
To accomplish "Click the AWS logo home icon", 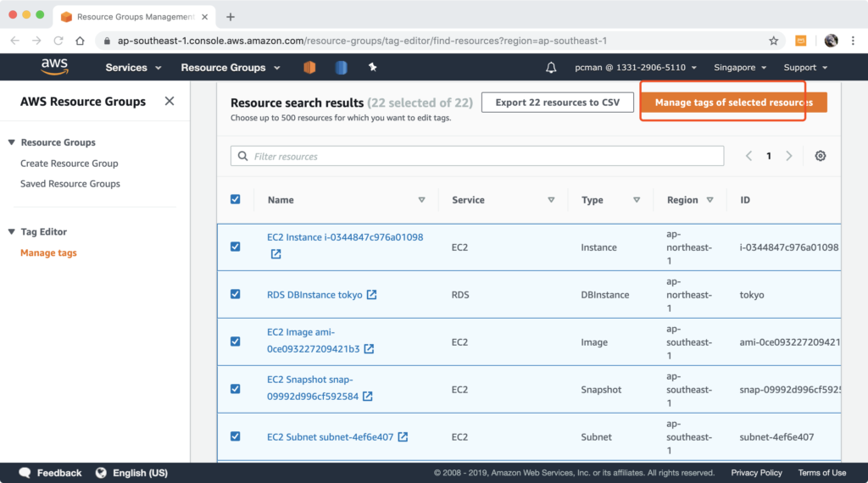I will coord(54,67).
